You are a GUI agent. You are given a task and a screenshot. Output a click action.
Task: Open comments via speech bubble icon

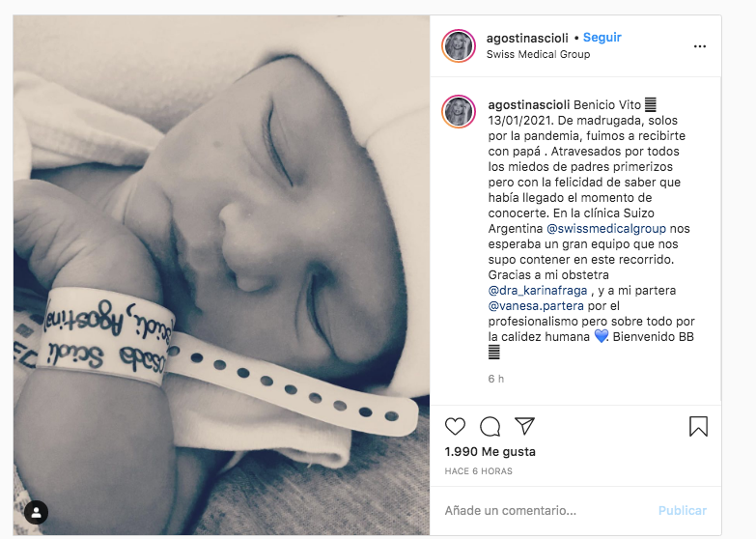pyautogui.click(x=490, y=427)
